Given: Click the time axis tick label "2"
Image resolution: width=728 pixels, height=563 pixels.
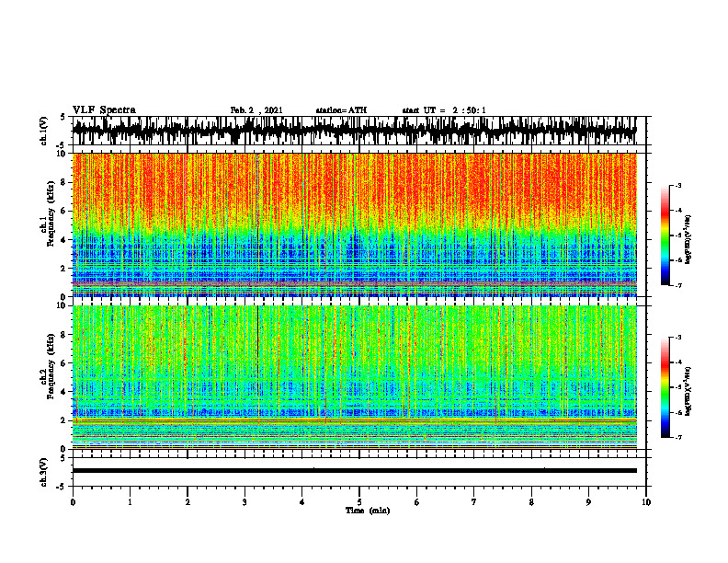Looking at the screenshot, I should (x=188, y=502).
